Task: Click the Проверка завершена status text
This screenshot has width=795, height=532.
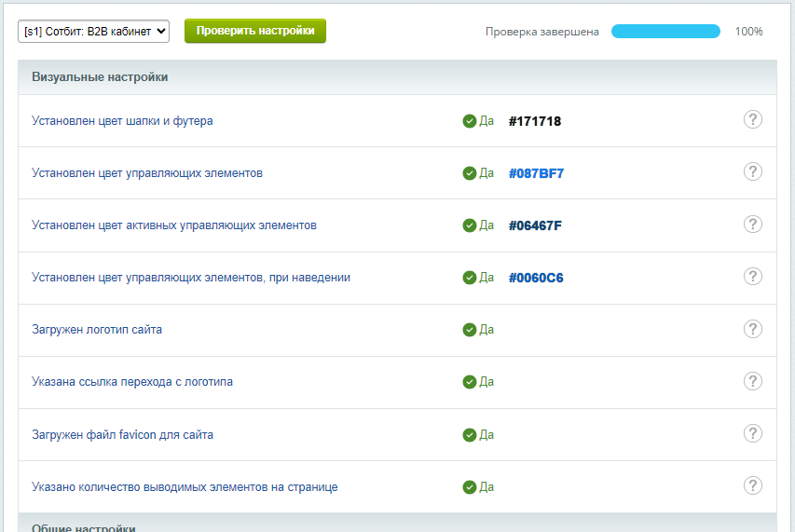Action: pos(542,32)
